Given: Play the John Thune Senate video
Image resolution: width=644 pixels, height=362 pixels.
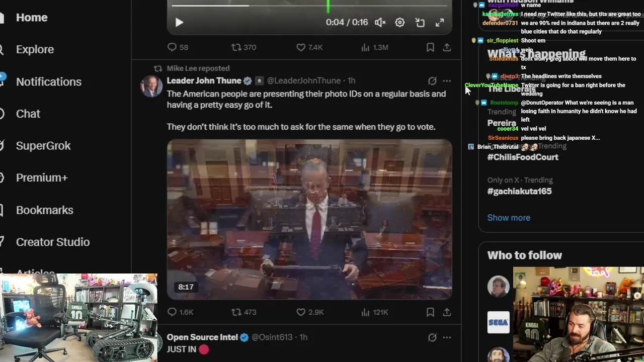Looking at the screenshot, I should click(309, 219).
